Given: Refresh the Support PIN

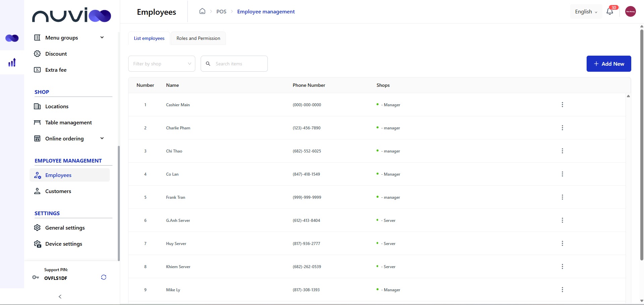Looking at the screenshot, I should tap(103, 277).
